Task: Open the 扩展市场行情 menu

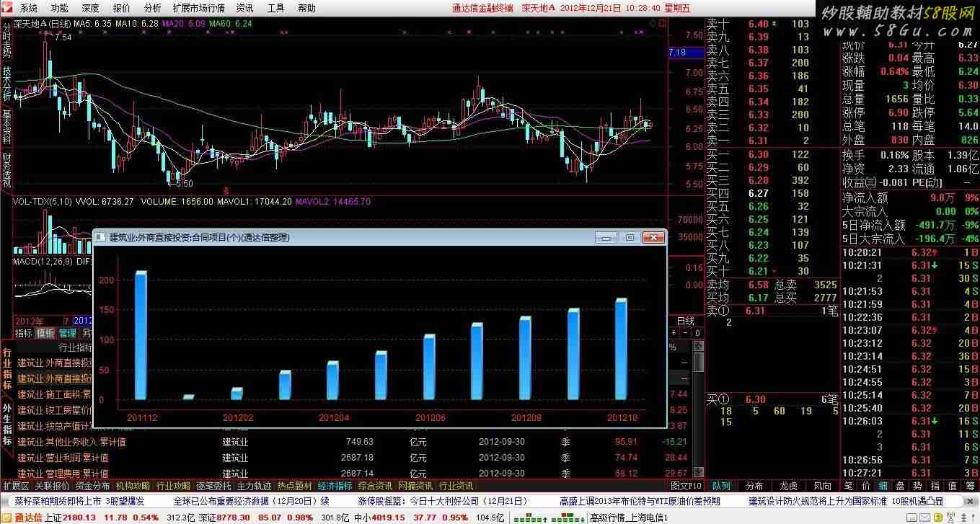Action: pyautogui.click(x=198, y=8)
